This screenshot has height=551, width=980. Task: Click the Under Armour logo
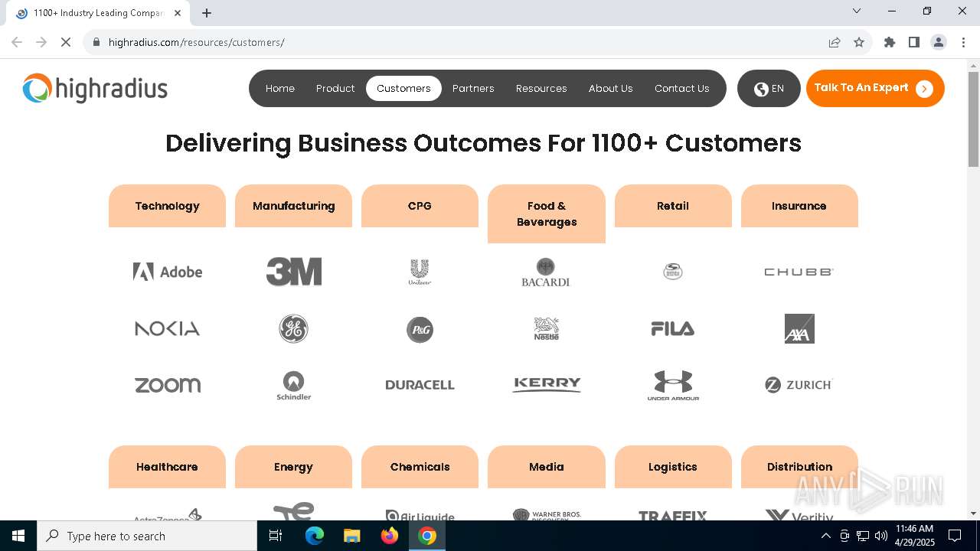click(673, 386)
